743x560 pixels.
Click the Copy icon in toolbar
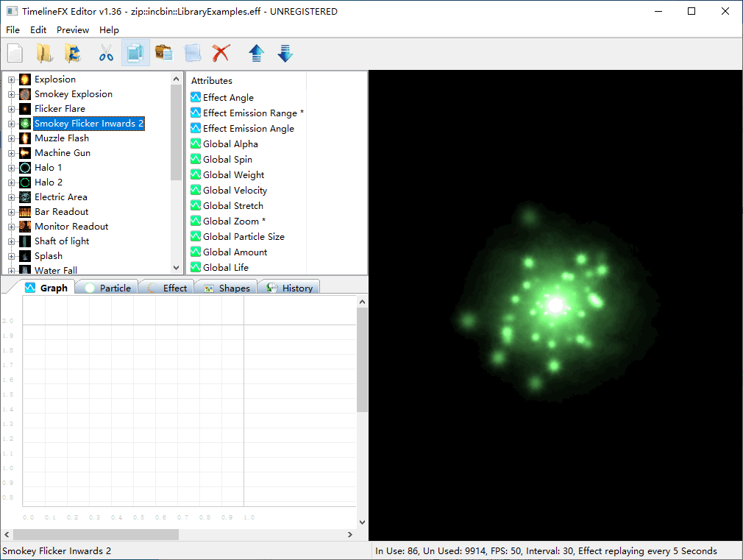pos(135,54)
